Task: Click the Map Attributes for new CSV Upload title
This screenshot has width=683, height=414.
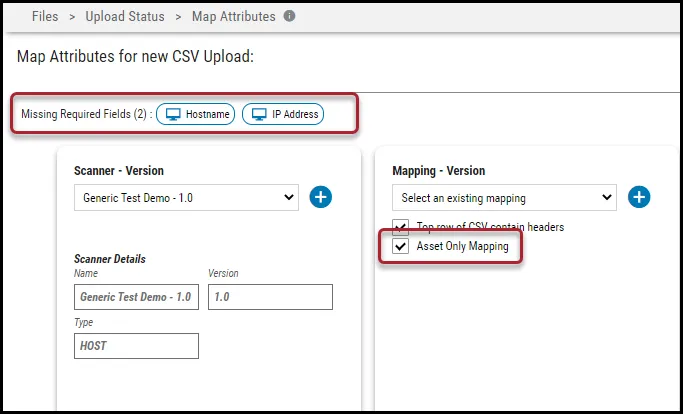Action: (x=135, y=57)
